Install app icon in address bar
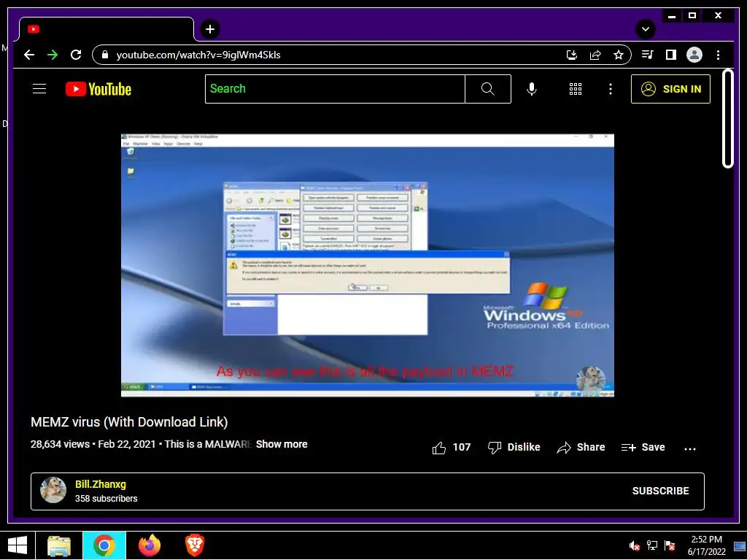 [x=572, y=55]
